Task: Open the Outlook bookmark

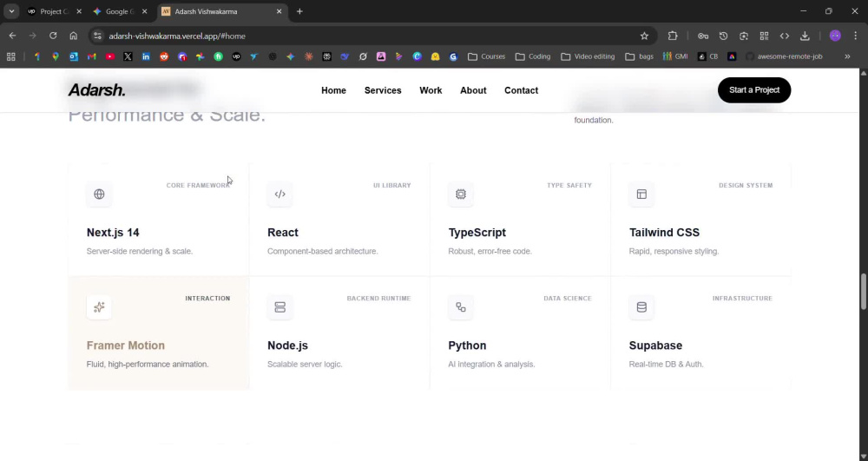Action: 74,56
